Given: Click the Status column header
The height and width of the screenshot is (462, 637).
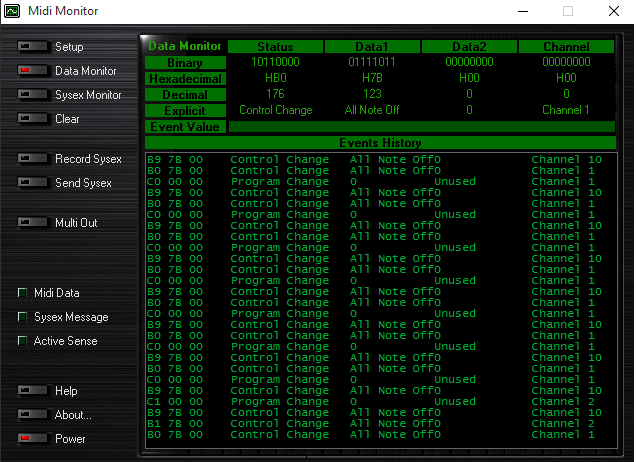Looking at the screenshot, I should click(x=275, y=47).
